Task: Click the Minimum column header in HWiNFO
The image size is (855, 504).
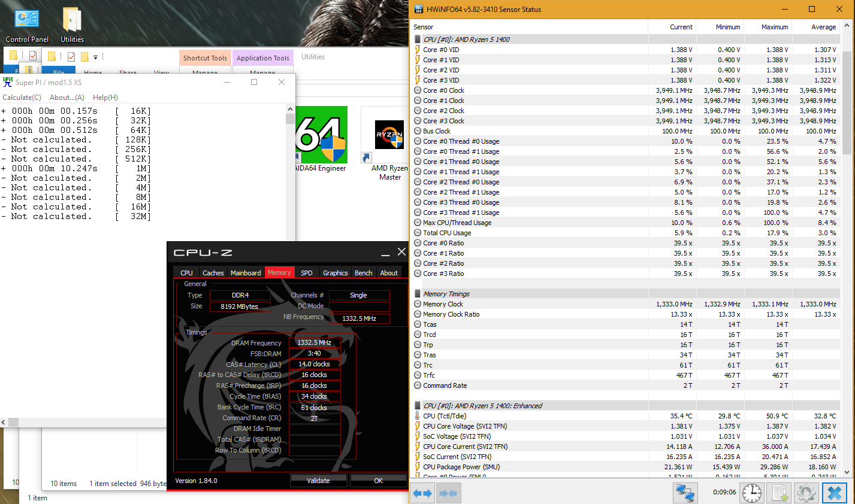Action: coord(720,27)
